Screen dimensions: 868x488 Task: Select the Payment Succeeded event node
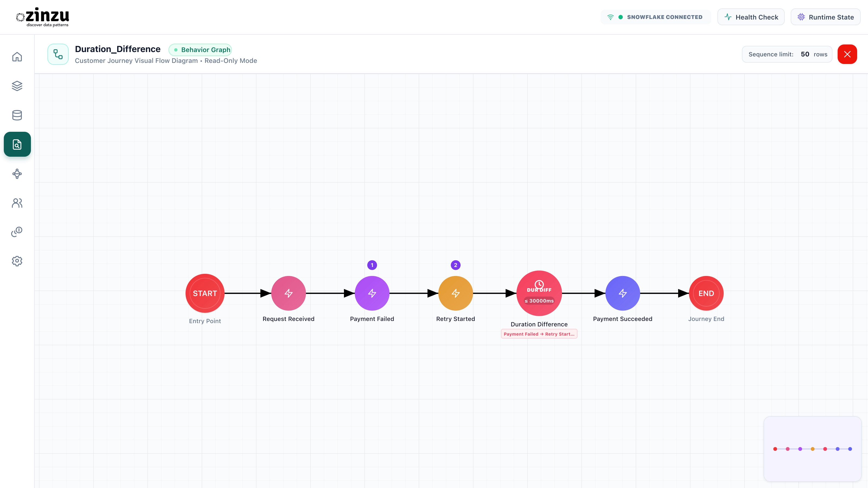(623, 293)
